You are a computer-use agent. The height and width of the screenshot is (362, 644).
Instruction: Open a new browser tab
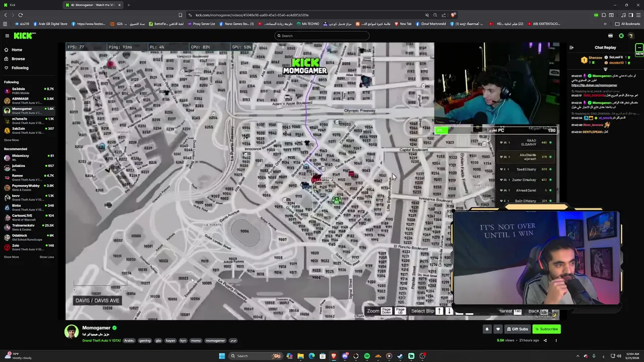tap(128, 5)
